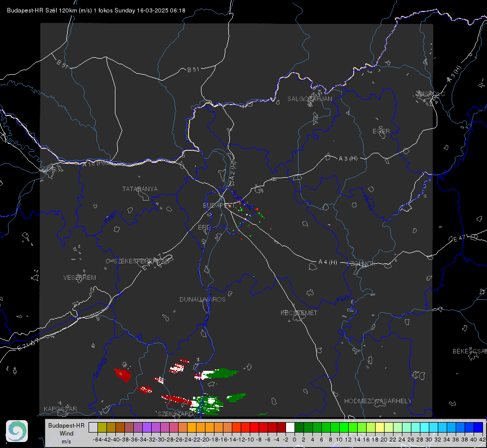This screenshot has width=487, height=448.
Task: Click the EGER city label
Action: (x=381, y=131)
